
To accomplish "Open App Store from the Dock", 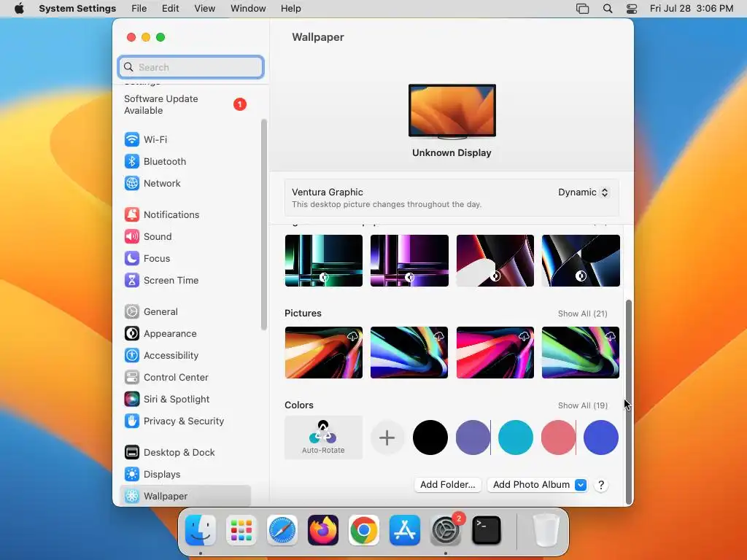I will point(405,530).
